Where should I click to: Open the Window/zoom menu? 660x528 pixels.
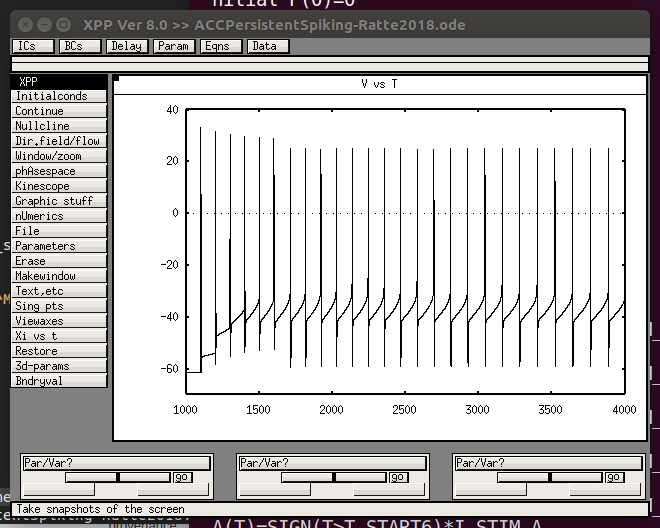[59, 156]
